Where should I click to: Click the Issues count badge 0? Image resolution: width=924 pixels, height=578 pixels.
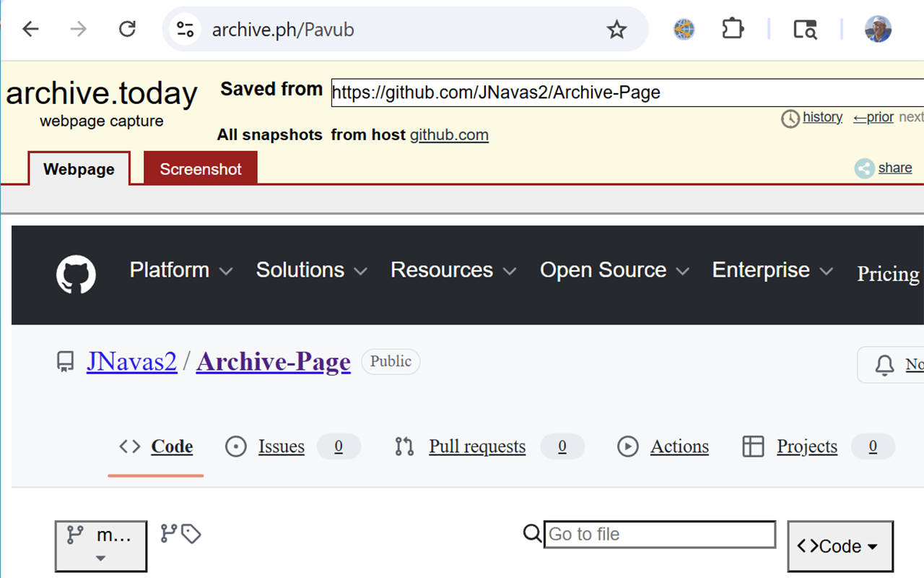point(339,447)
